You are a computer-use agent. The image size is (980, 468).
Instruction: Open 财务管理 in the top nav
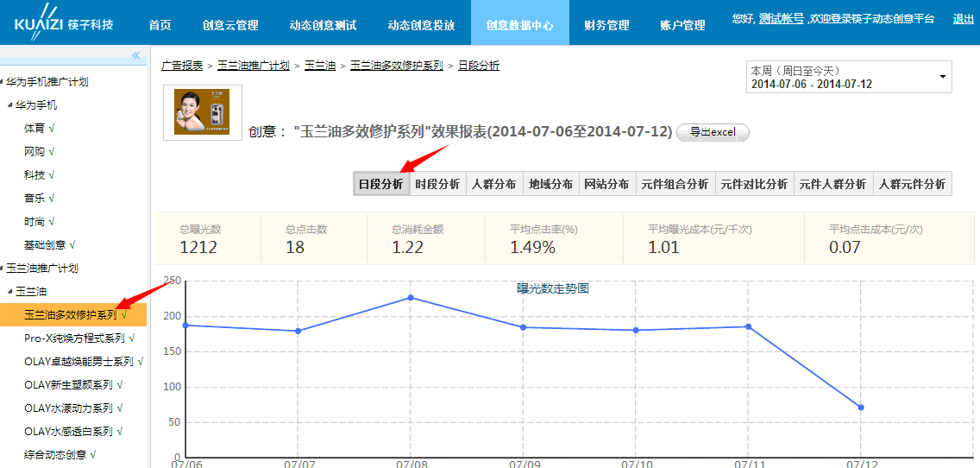tap(606, 25)
